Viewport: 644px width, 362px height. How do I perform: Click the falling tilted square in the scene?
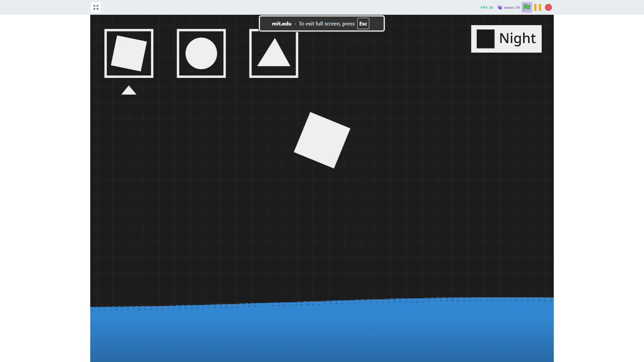click(x=322, y=140)
